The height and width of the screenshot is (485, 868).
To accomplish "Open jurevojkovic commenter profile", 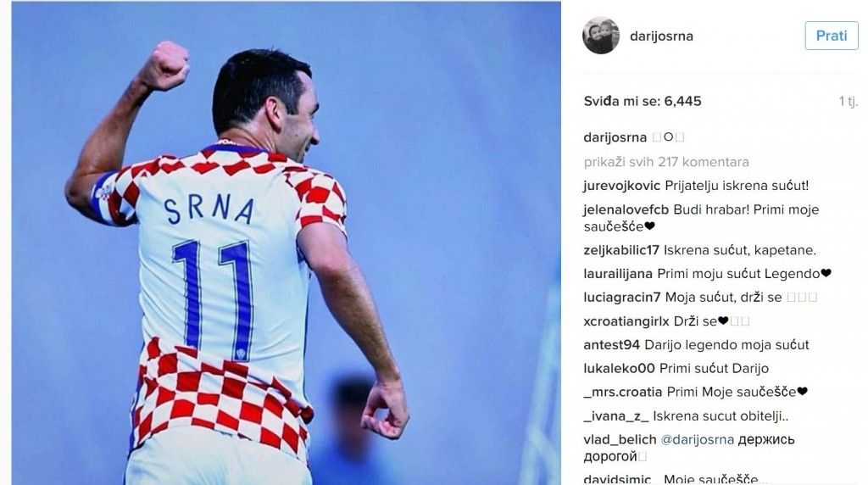I will (621, 186).
